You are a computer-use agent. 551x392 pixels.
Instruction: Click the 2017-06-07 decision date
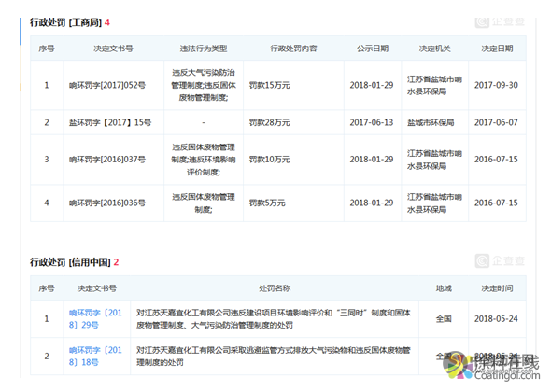point(496,122)
